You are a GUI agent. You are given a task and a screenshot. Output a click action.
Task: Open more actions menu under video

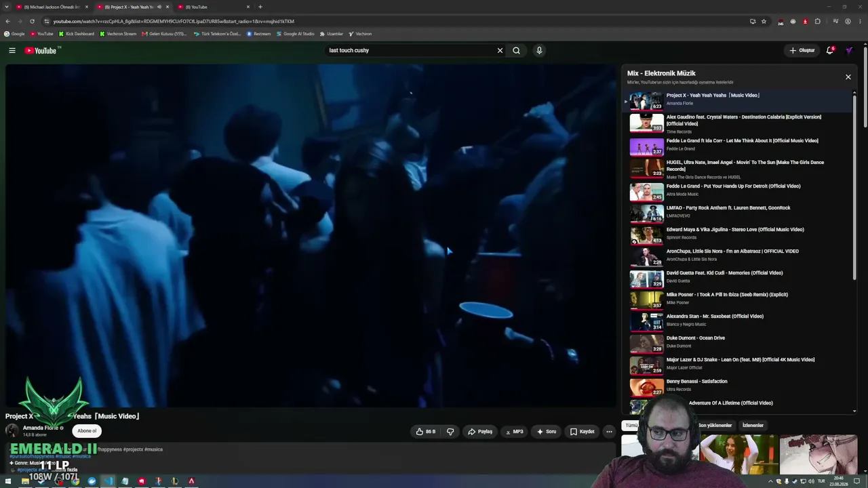click(609, 431)
